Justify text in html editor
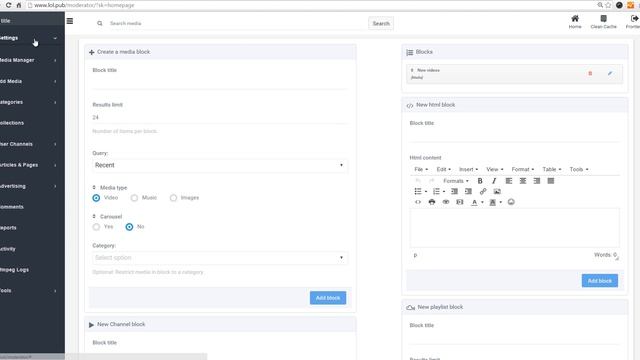The height and width of the screenshot is (360, 640). tap(551, 181)
